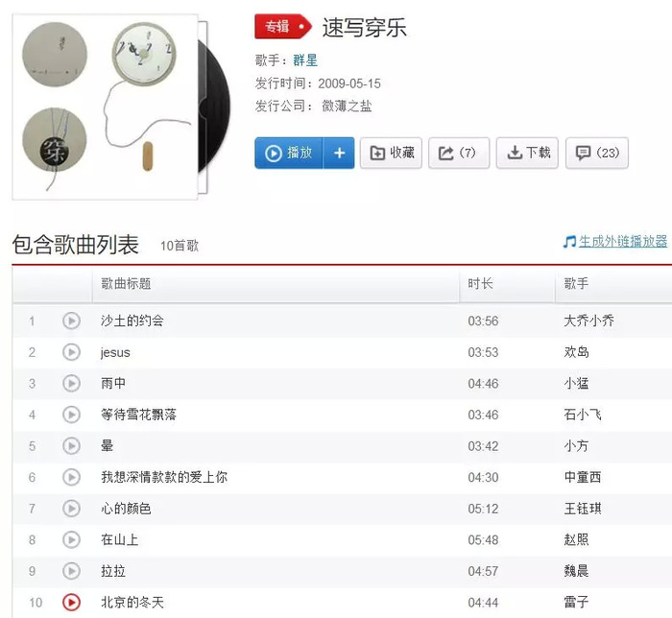Add album to playlist with plus button
The width and height of the screenshot is (672, 618).
click(x=339, y=153)
